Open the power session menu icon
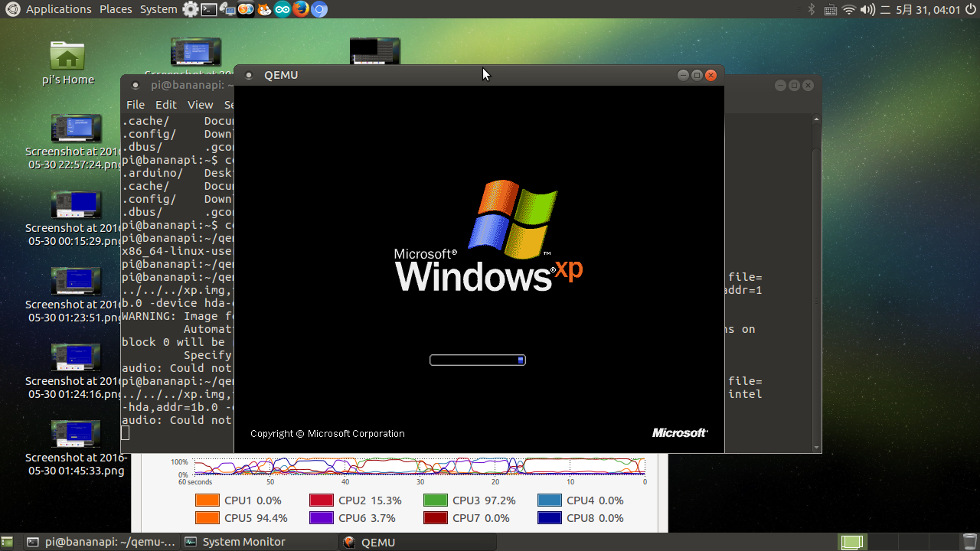 (970, 9)
